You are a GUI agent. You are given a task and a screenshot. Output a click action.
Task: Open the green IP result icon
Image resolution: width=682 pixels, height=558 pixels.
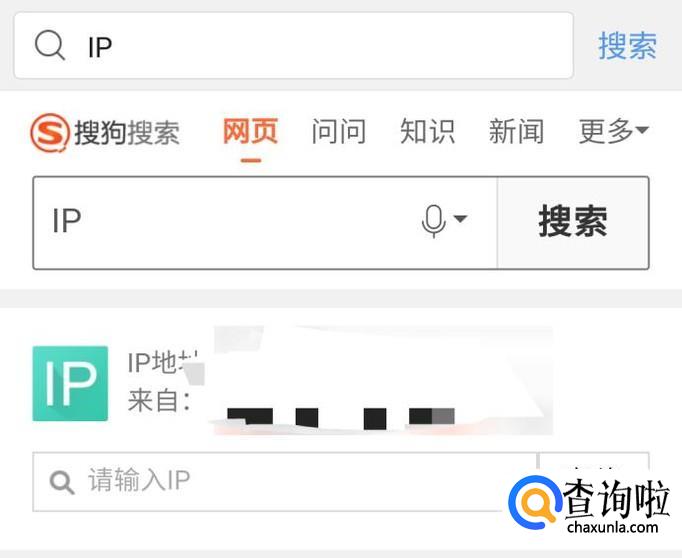(x=70, y=383)
